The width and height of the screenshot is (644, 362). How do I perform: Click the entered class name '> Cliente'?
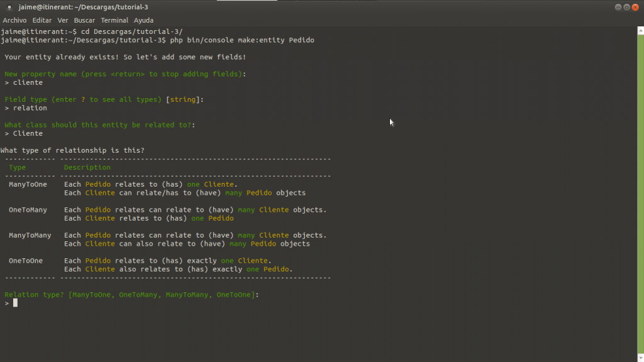24,133
